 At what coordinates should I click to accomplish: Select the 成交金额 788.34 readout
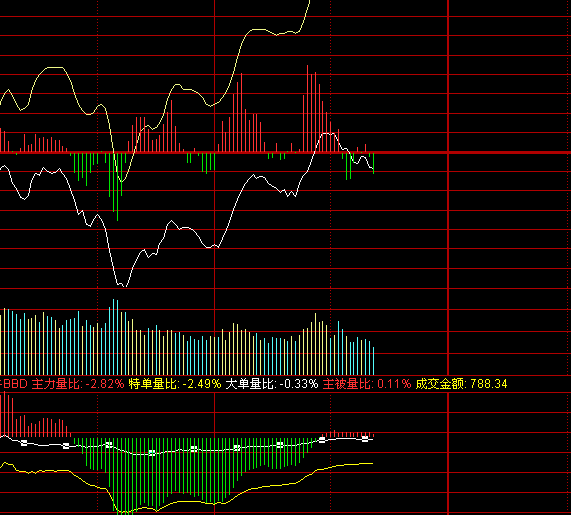[x=461, y=384]
